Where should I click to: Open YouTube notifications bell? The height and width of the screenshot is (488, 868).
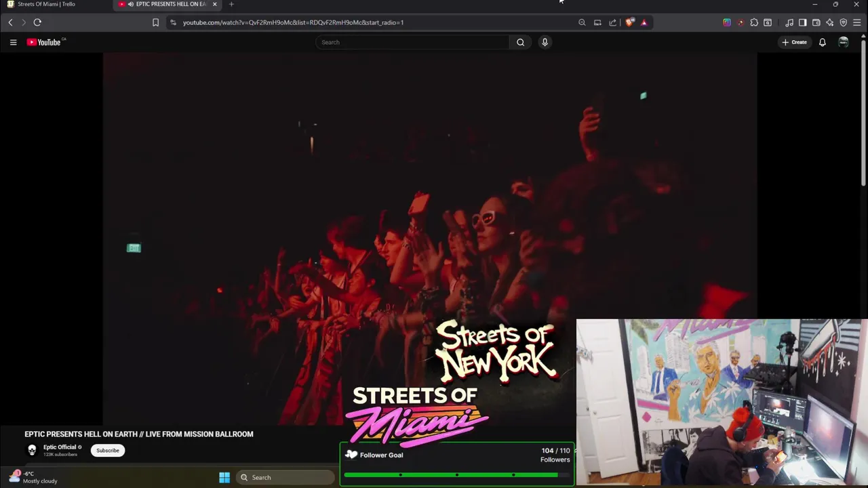pos(822,42)
